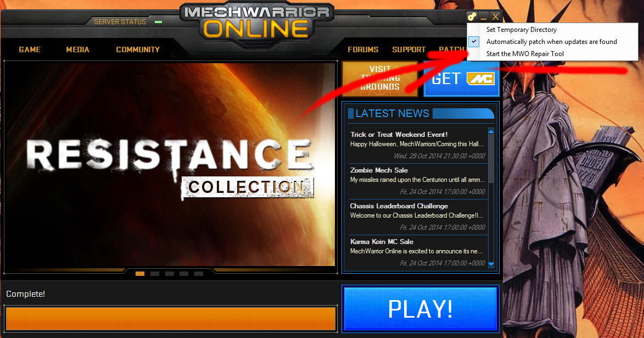Open the Resistance Collection banner
The height and width of the screenshot is (338, 644).
pyautogui.click(x=170, y=164)
